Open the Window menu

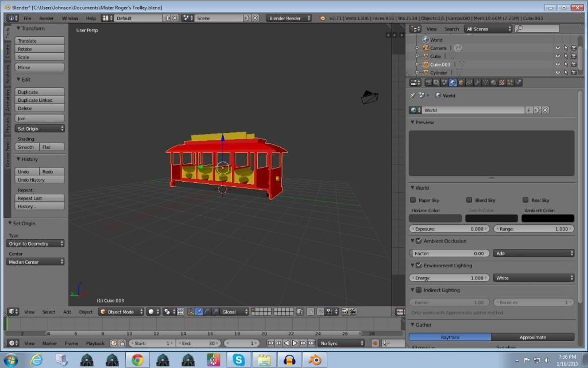(69, 18)
